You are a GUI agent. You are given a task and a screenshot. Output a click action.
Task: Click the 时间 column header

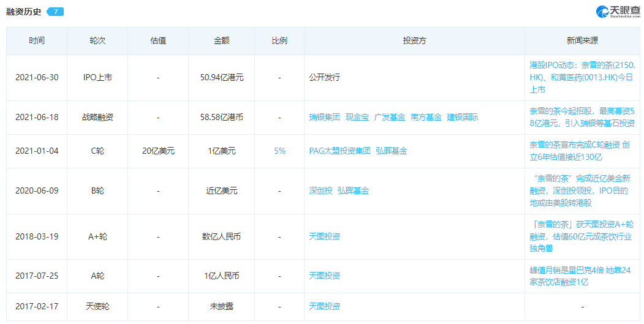pyautogui.click(x=37, y=41)
